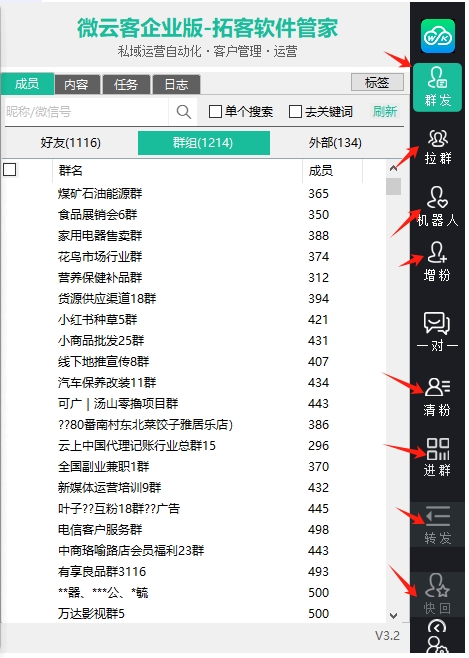Select the 清粉 clean-fans sidebar icon
469x658 pixels.
pyautogui.click(x=437, y=397)
